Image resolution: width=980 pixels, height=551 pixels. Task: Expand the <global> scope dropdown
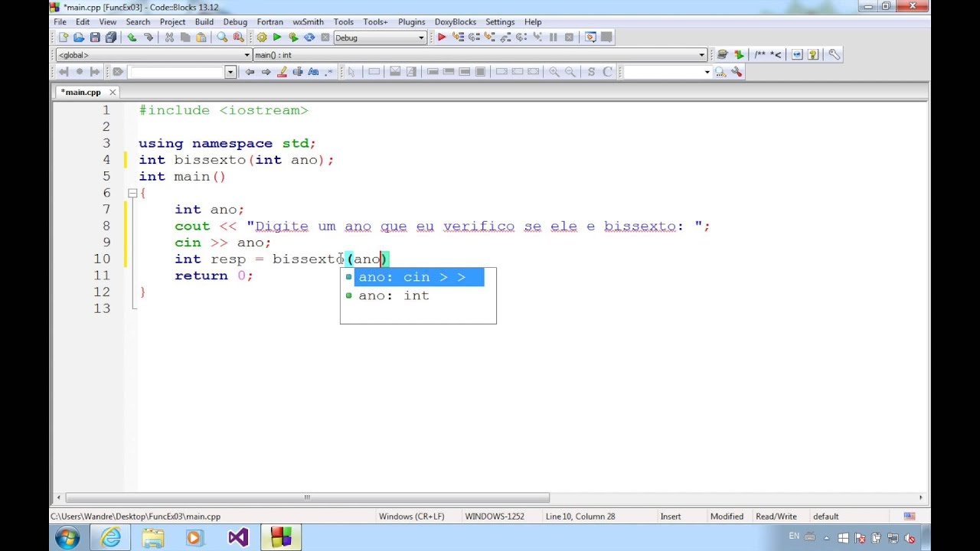[247, 55]
